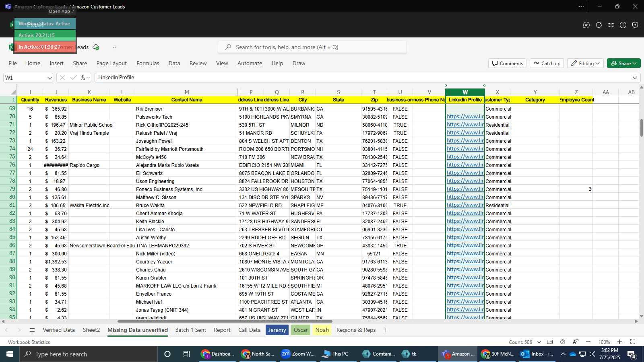Click Open App link
This screenshot has width=644, height=362.
point(62,11)
